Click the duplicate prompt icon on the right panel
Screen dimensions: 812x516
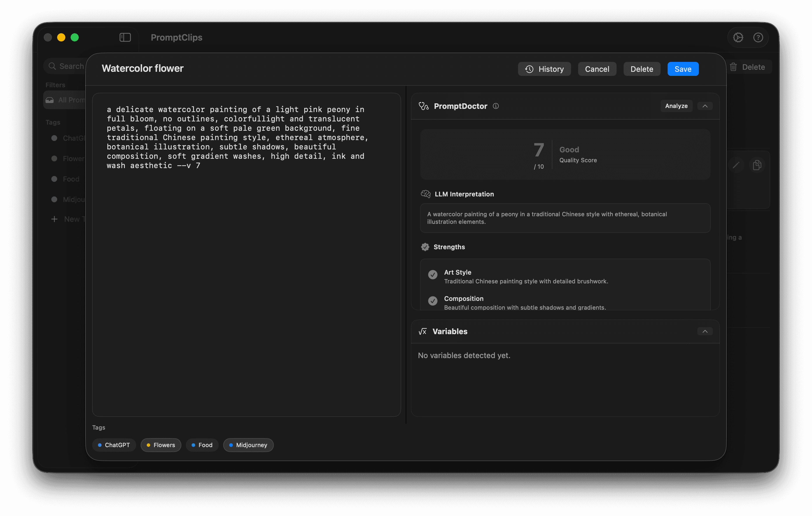point(757,165)
